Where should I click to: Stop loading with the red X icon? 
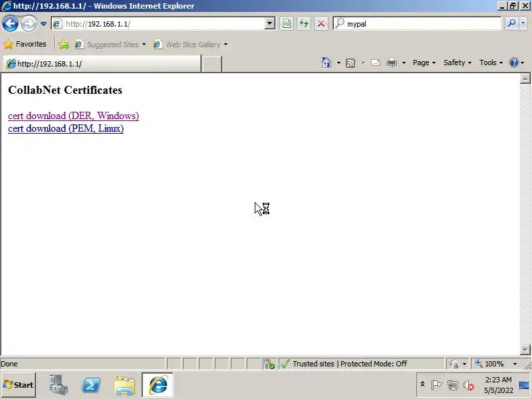point(321,24)
